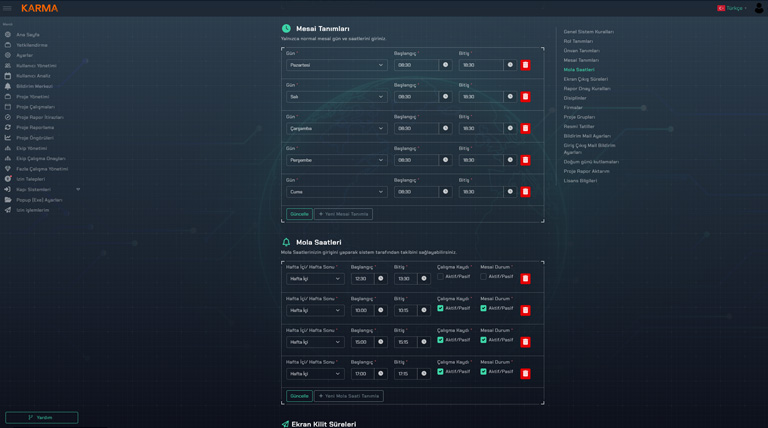Click the user profile avatar icon
The image size is (768, 428).
click(x=759, y=8)
